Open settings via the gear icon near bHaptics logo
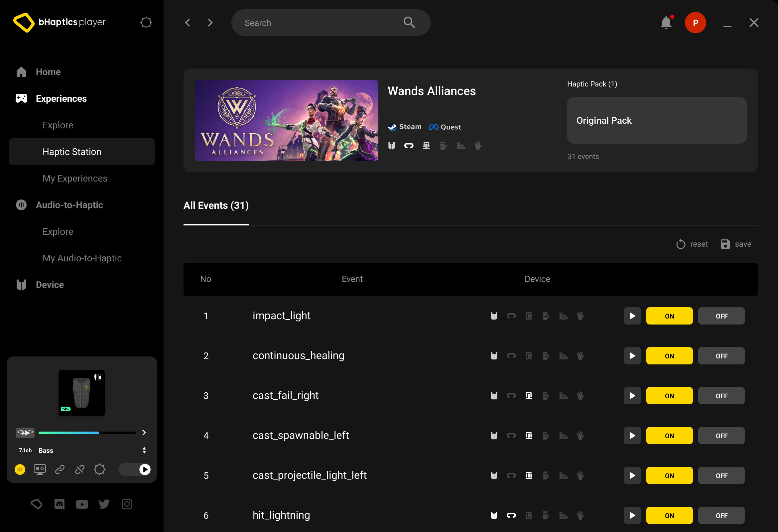 [x=146, y=22]
